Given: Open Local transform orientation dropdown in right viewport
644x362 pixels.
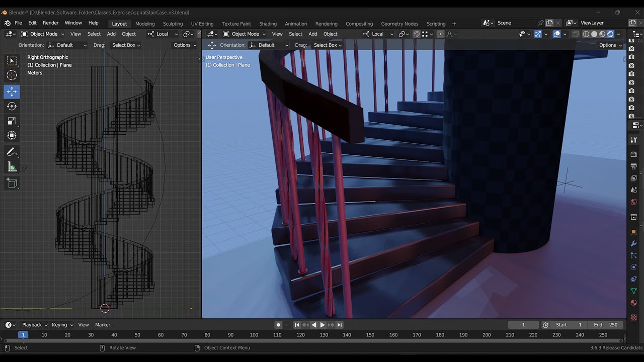Looking at the screenshot, I should coord(378,34).
